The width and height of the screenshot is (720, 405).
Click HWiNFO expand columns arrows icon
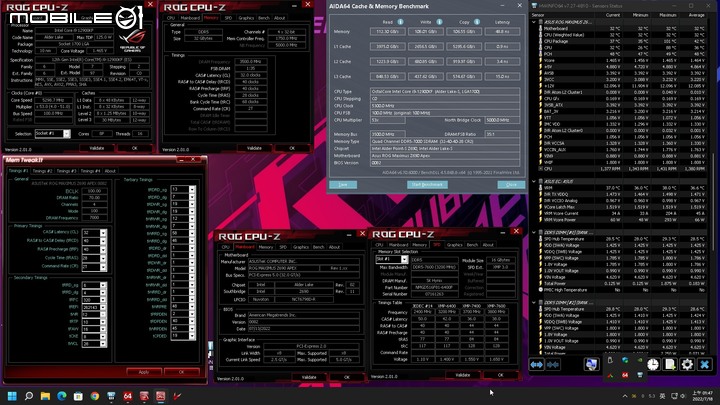[536, 365]
